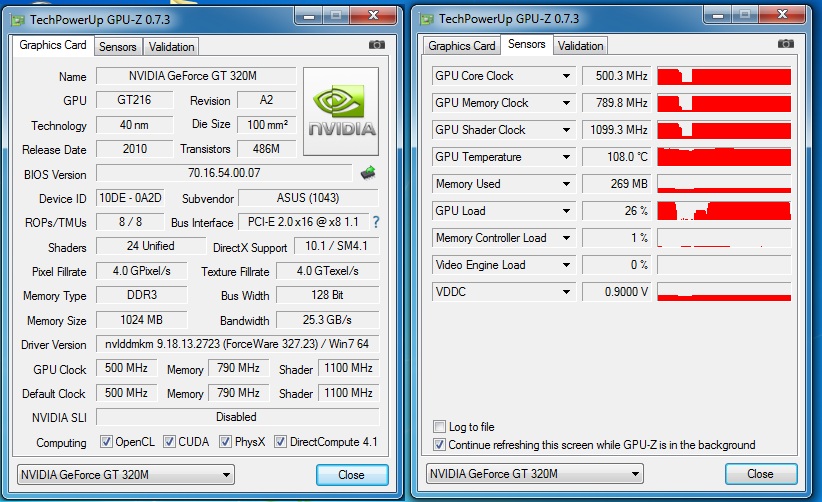Switch to Sensors tab in left window
This screenshot has width=822, height=502.
pyautogui.click(x=117, y=47)
